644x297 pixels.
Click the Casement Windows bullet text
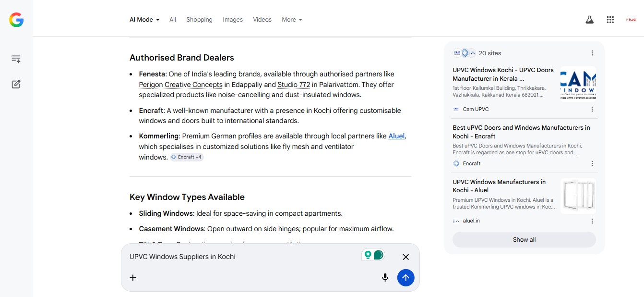point(266,229)
